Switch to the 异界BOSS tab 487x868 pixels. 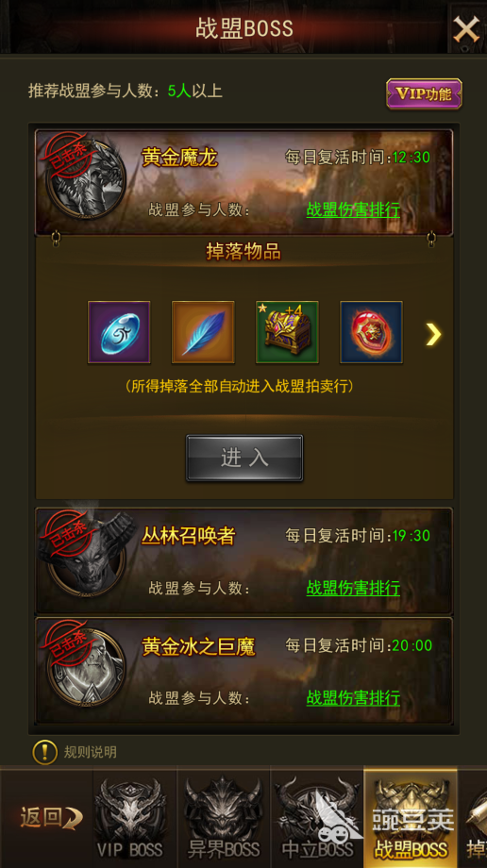coord(224,818)
